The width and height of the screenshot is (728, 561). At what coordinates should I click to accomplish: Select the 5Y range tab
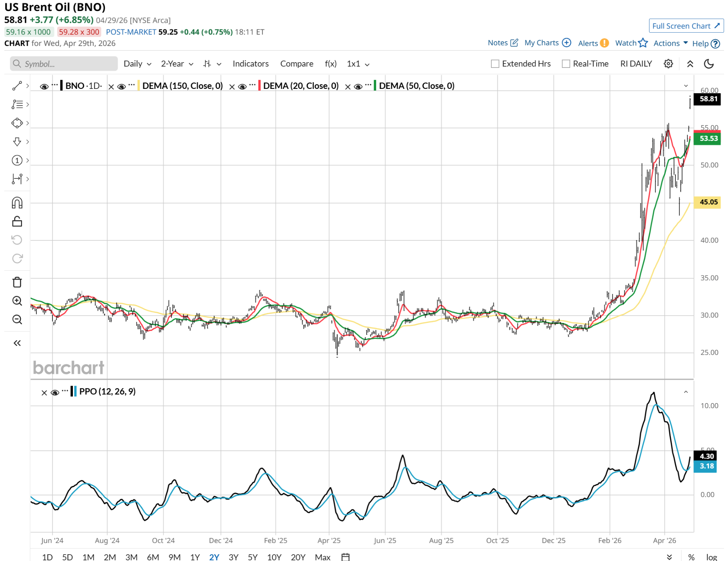[x=252, y=557]
